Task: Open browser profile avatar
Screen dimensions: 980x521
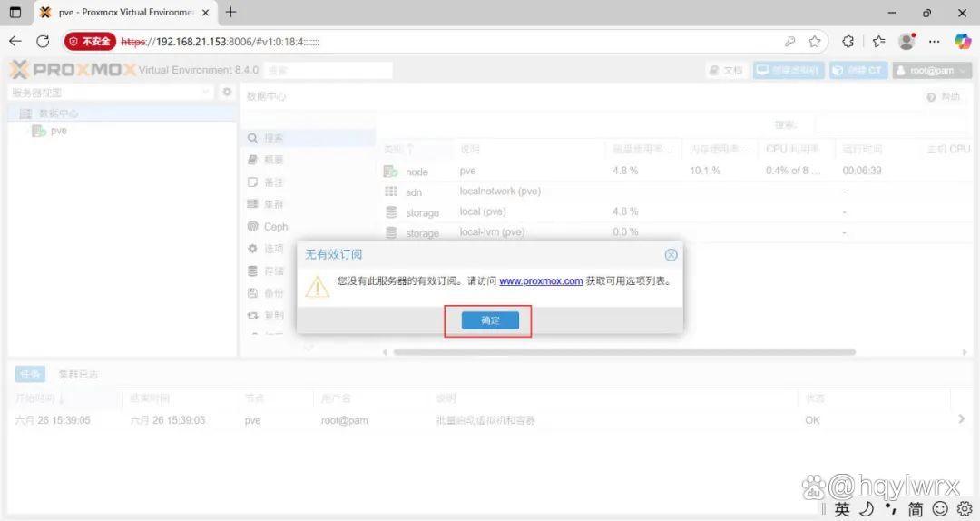Action: tap(906, 41)
